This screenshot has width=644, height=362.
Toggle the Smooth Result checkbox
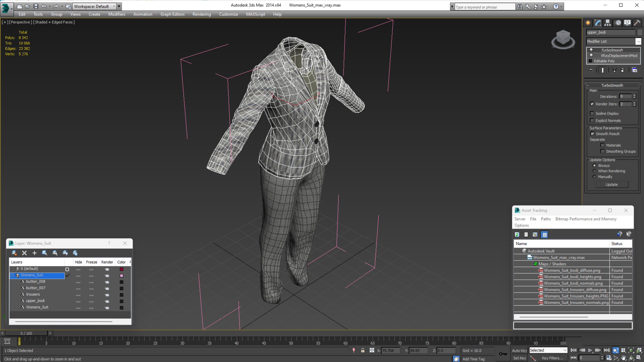(592, 134)
